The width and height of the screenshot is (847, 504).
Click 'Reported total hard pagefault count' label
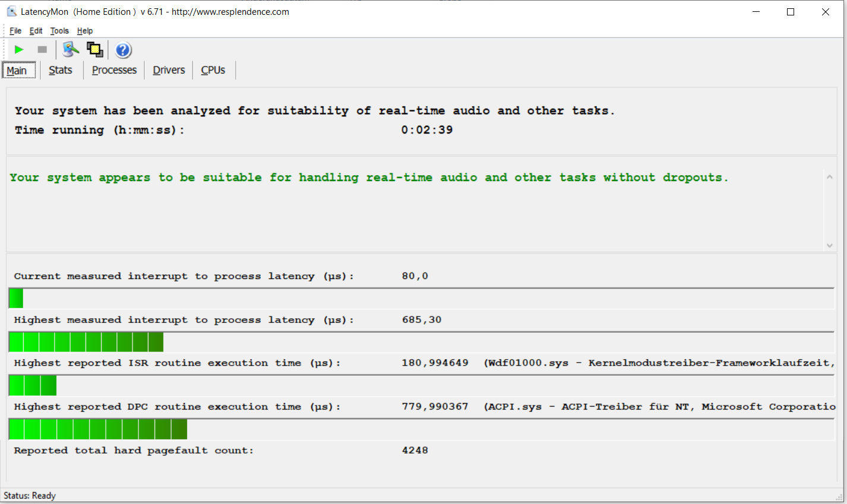(x=134, y=451)
